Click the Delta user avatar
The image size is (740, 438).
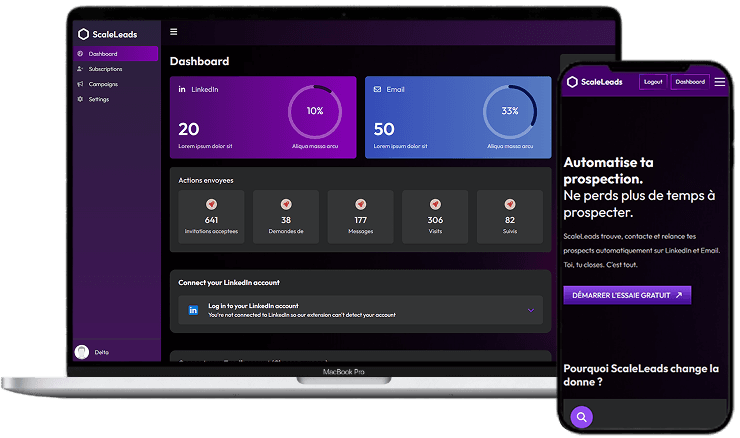[x=82, y=352]
